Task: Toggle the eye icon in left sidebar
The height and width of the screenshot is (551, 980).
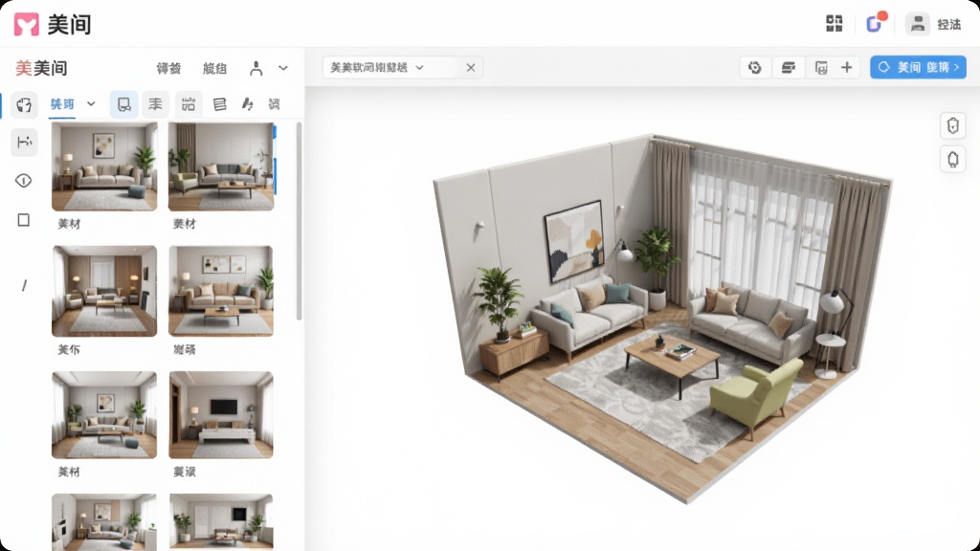Action: [24, 181]
